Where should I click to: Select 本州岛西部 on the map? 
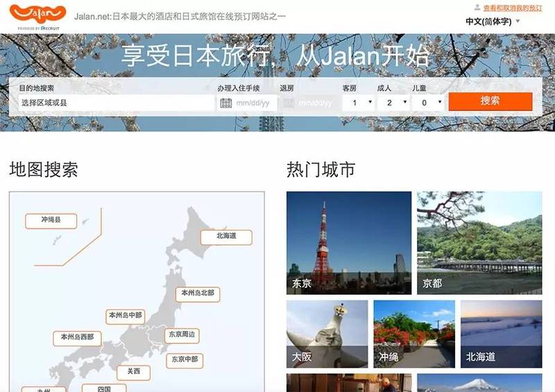click(77, 339)
